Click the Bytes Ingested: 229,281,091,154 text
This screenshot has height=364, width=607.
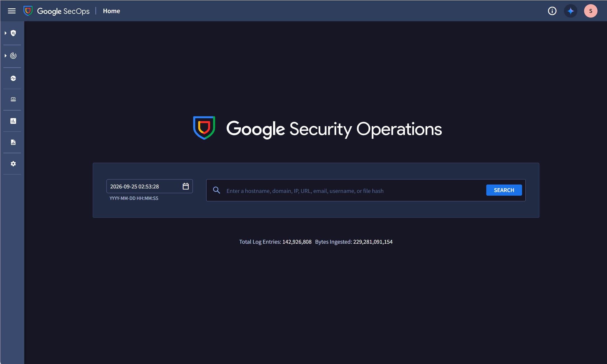tap(354, 242)
